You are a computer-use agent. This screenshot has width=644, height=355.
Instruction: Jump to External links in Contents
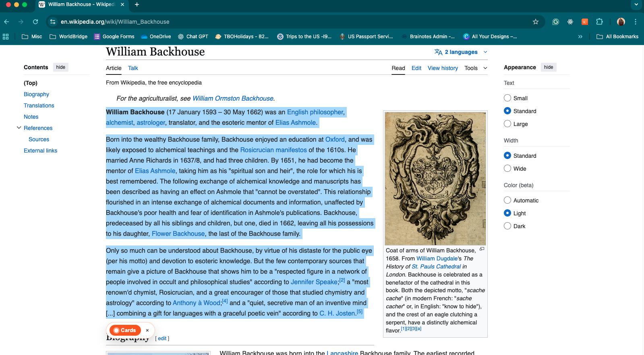click(x=40, y=151)
